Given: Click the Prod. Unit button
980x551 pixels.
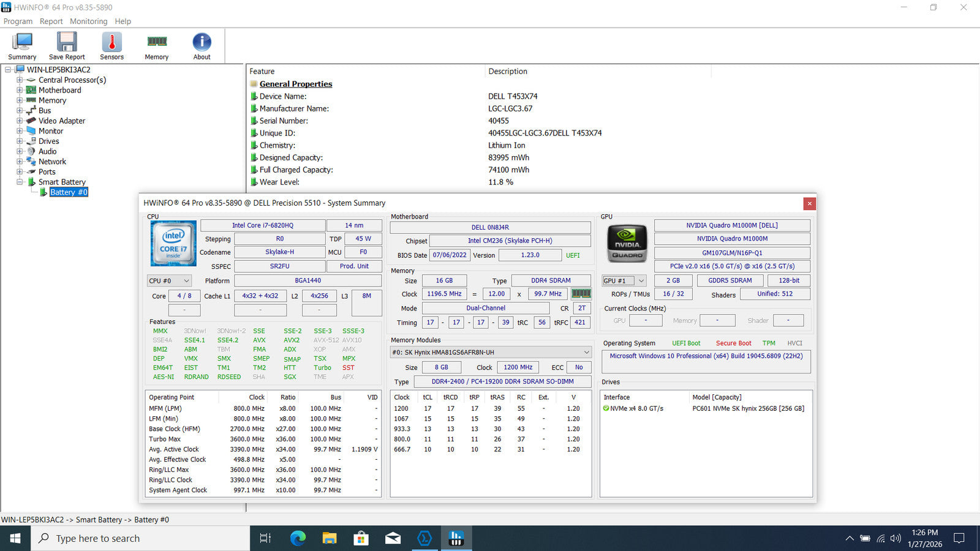Looking at the screenshot, I should click(354, 266).
